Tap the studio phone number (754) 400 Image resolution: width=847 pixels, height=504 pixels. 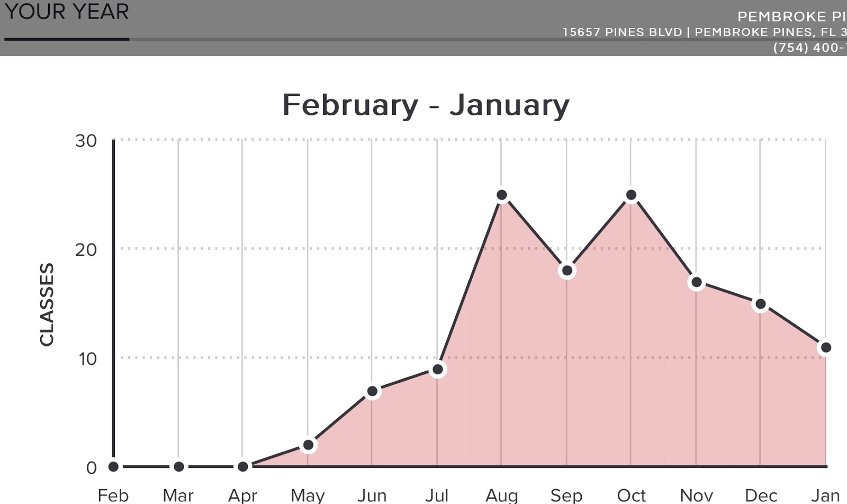809,48
